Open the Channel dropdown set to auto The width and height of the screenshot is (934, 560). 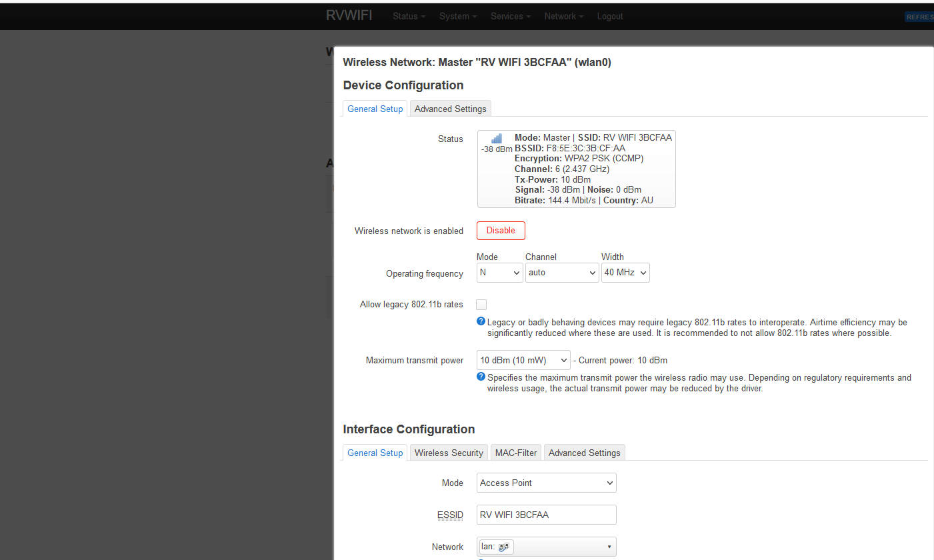pyautogui.click(x=561, y=273)
